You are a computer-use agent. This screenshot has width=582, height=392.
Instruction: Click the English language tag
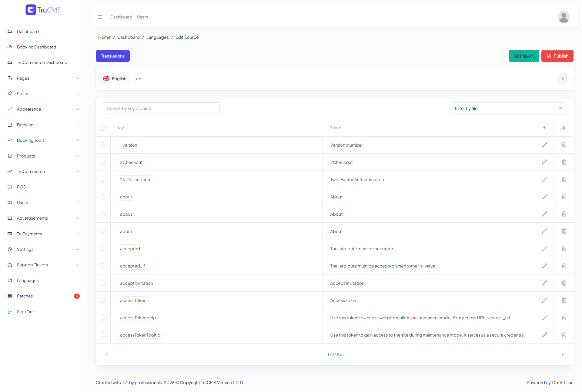[115, 78]
